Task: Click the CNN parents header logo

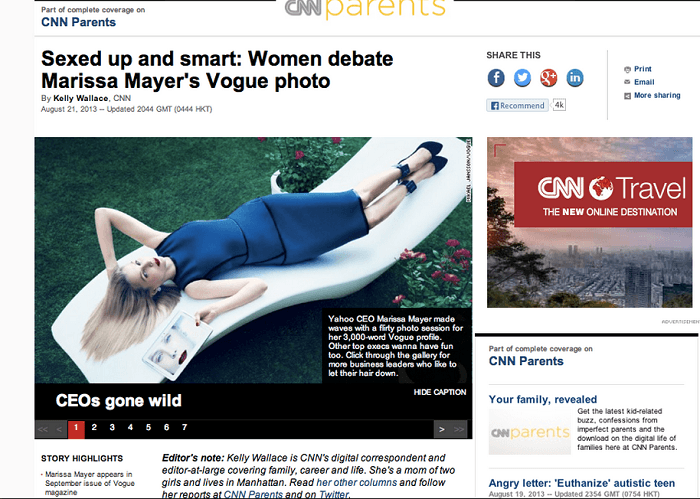Action: pos(365,9)
